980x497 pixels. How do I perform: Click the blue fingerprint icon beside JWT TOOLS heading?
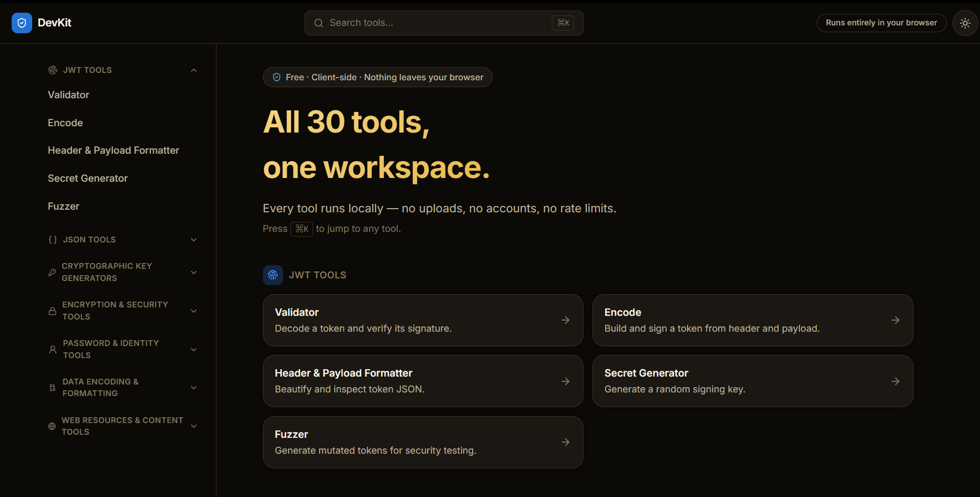tap(273, 275)
